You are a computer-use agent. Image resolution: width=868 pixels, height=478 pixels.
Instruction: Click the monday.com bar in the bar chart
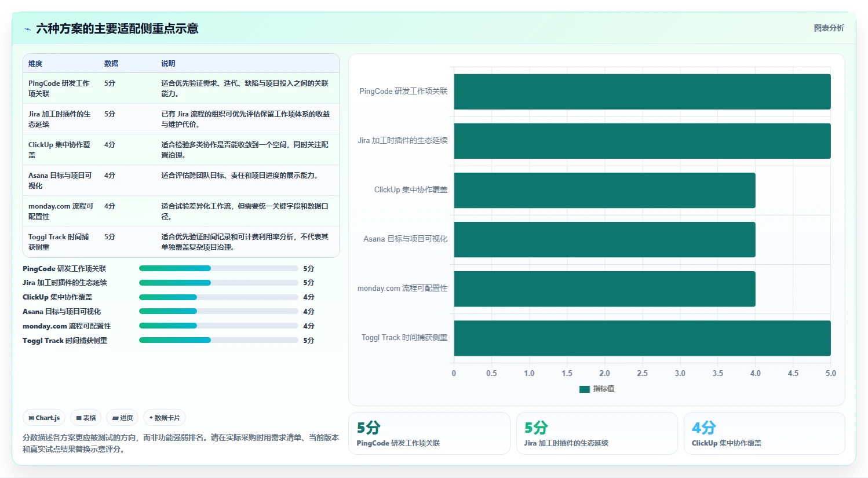tap(604, 289)
